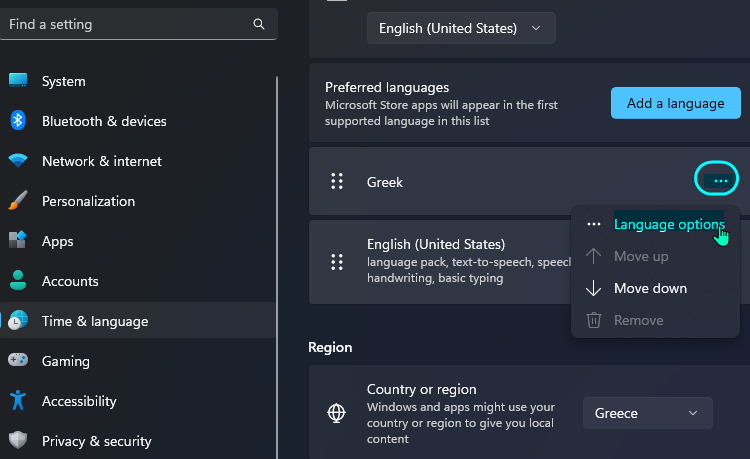750x459 pixels.
Task: Click the Accessibility figure icon
Action: pyautogui.click(x=18, y=401)
